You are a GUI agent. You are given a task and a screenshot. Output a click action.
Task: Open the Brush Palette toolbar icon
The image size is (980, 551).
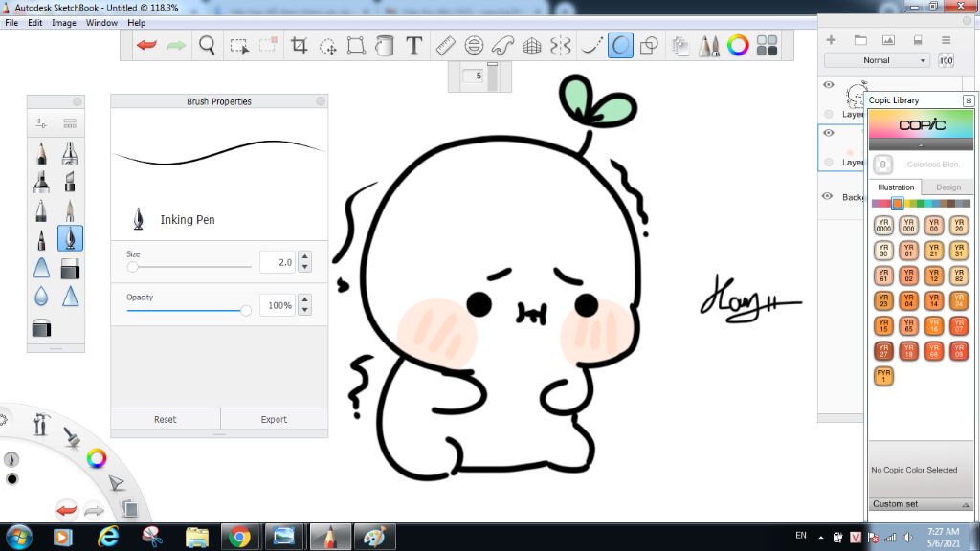coord(709,46)
